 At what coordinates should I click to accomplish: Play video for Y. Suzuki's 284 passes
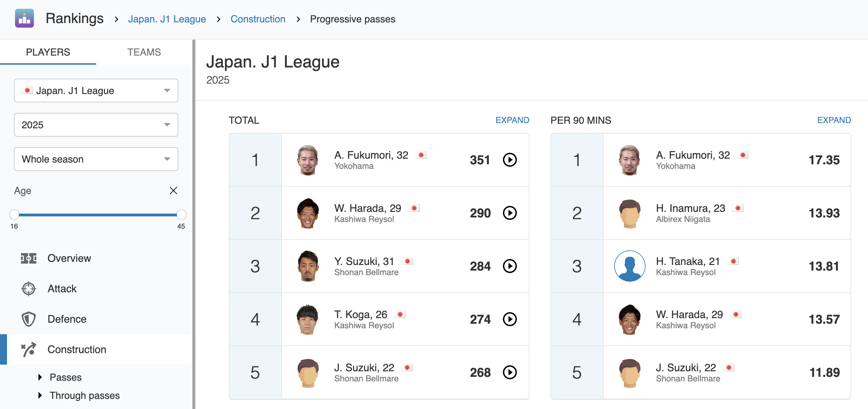510,266
